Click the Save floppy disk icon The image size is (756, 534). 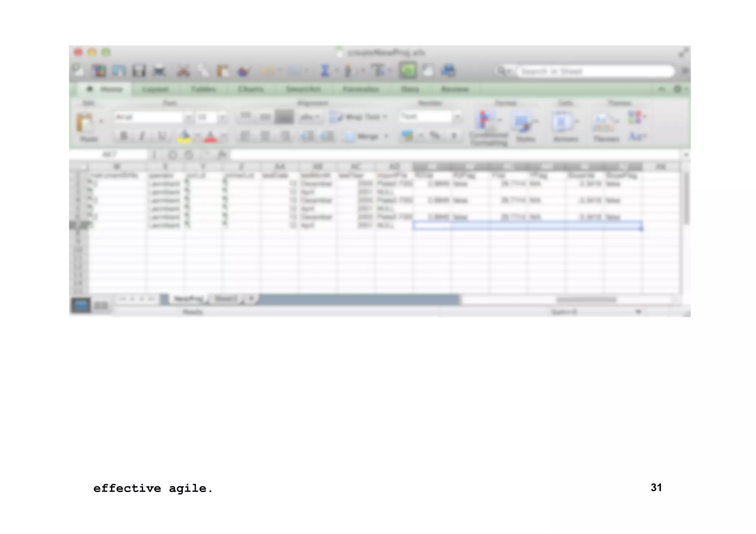[139, 70]
